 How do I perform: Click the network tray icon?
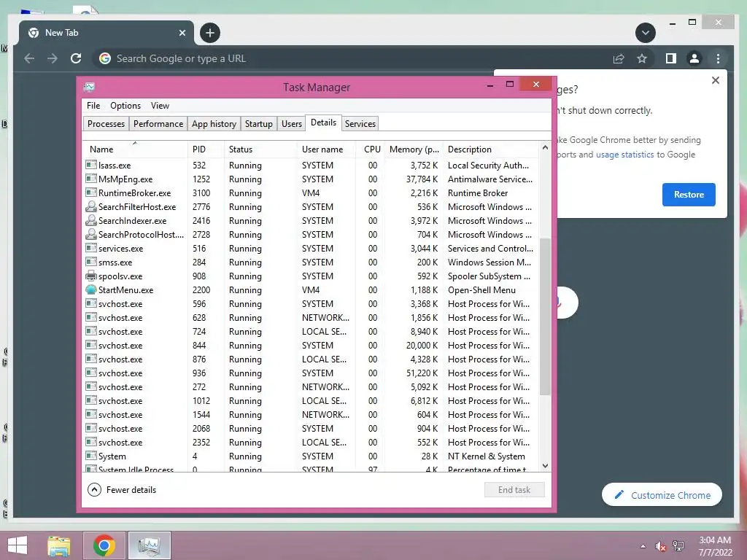pos(678,546)
